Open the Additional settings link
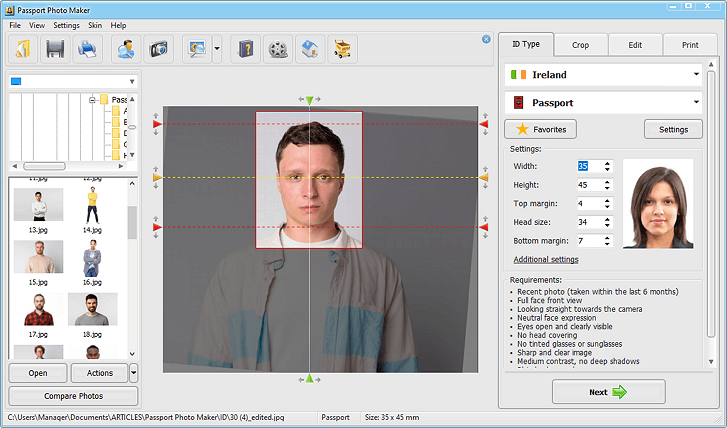 (x=546, y=260)
